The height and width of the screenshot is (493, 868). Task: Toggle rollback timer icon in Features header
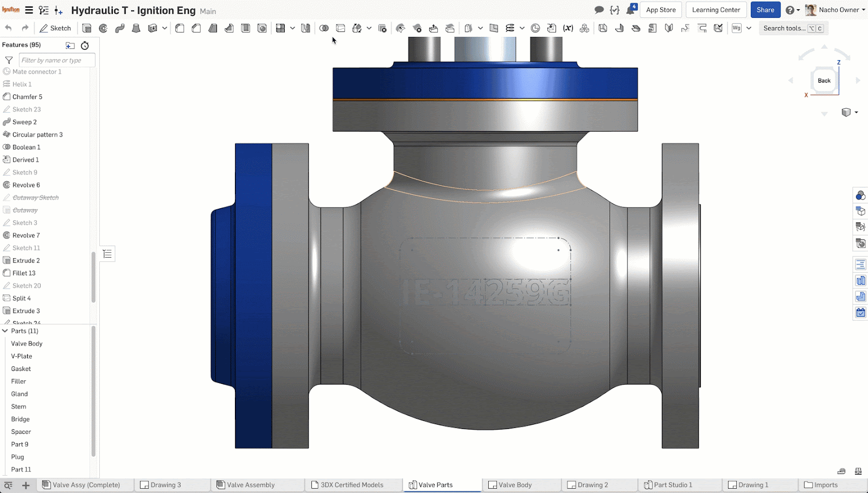[85, 46]
